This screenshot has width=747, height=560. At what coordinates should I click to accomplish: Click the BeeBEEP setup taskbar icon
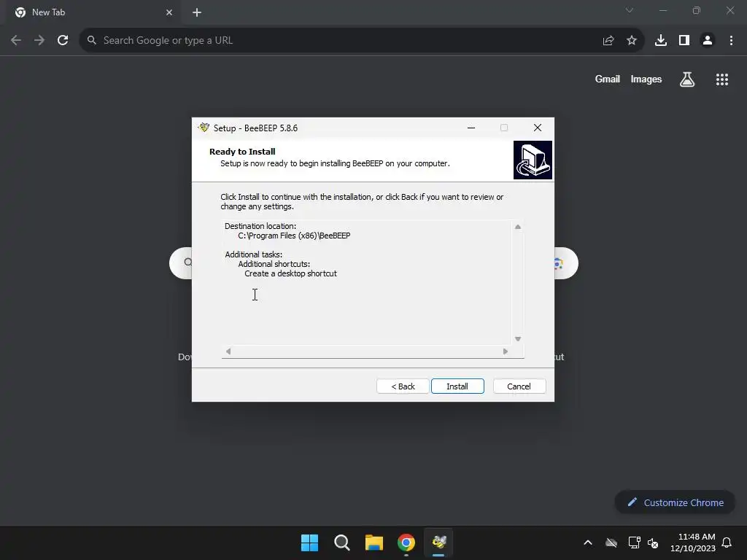[438, 542]
